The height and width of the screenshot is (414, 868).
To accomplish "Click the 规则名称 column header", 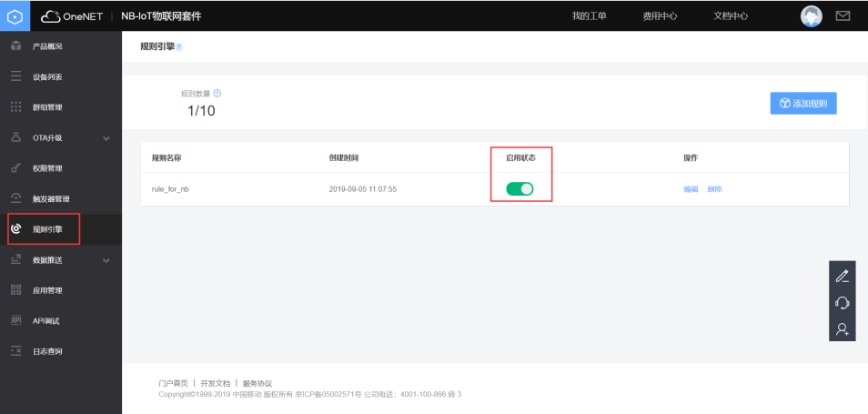I will pyautogui.click(x=167, y=158).
